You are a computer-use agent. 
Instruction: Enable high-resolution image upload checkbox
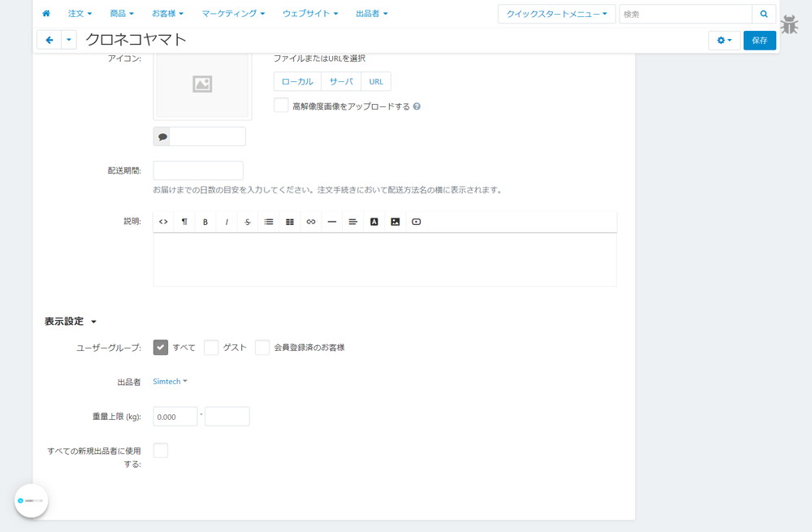281,105
